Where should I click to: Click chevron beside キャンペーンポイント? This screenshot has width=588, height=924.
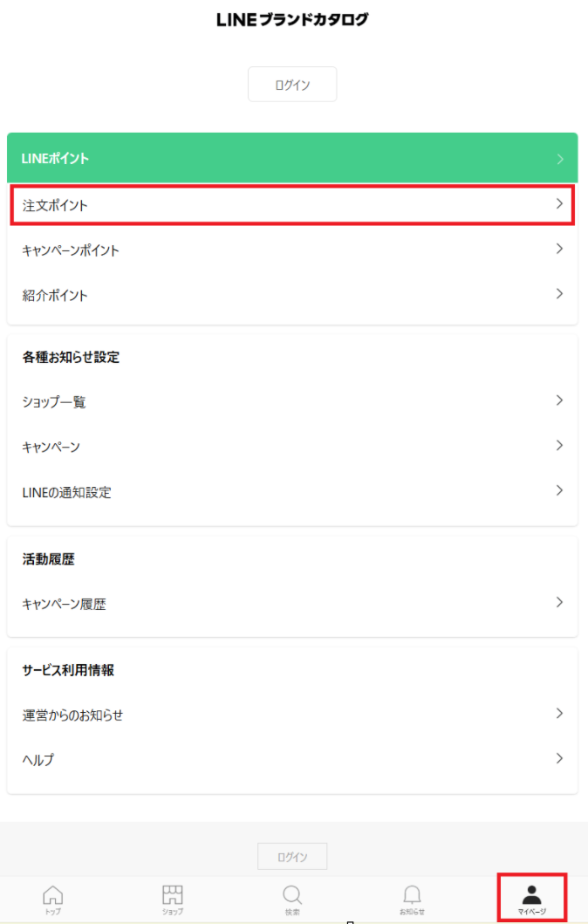pyautogui.click(x=559, y=250)
